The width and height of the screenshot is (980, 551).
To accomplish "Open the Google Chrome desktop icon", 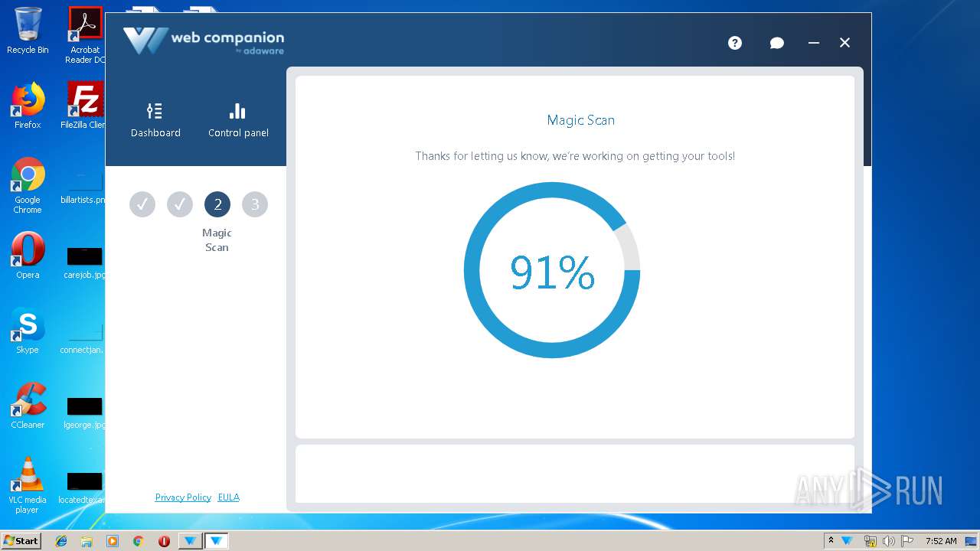I will (x=28, y=185).
